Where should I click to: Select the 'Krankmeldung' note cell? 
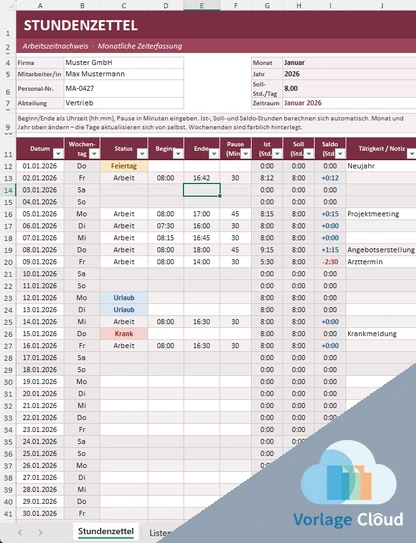[x=381, y=334]
